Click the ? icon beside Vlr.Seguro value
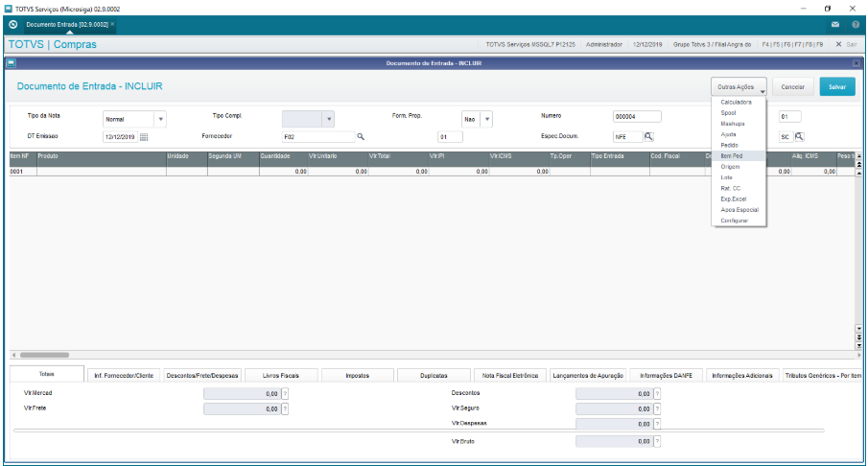The width and height of the screenshot is (868, 466). 657,409
